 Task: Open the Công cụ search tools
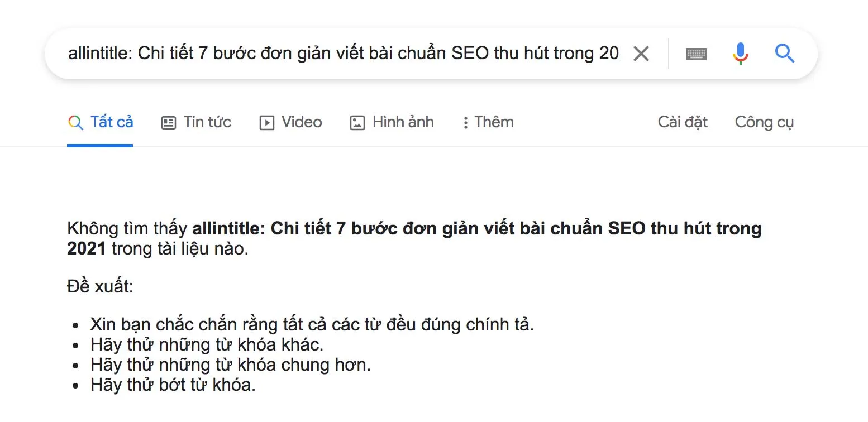pyautogui.click(x=764, y=122)
